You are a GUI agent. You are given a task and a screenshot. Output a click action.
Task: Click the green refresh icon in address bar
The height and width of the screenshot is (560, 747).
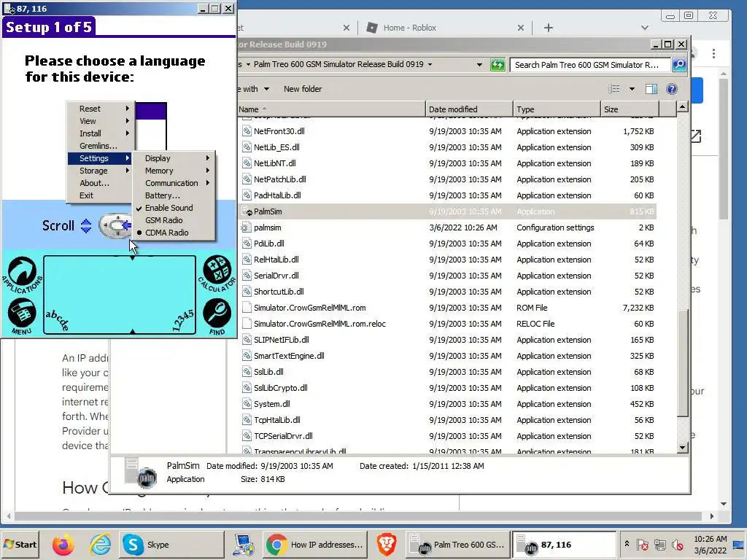[x=498, y=64]
